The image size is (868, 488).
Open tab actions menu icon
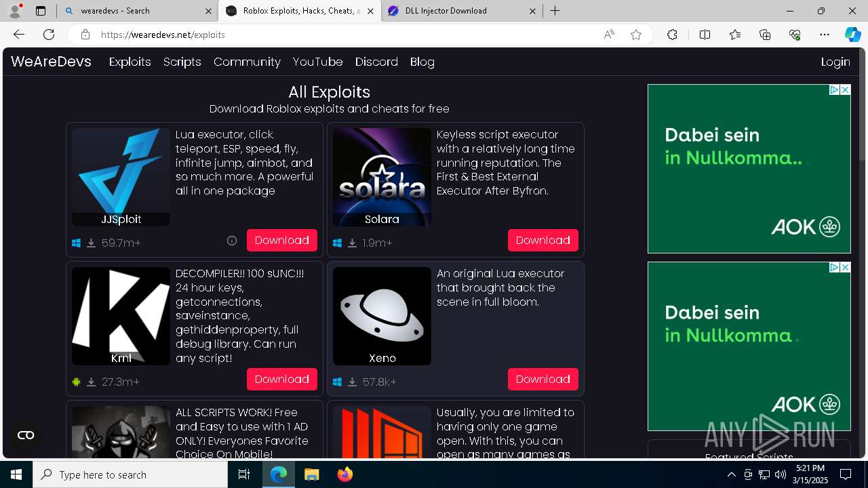pos(41,11)
